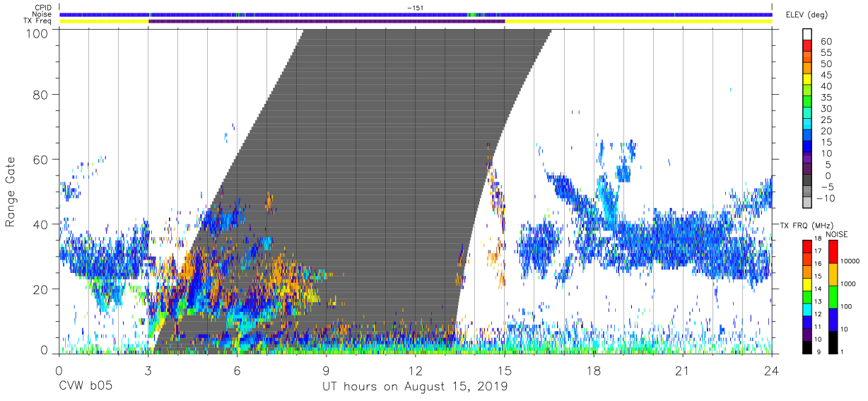Screen dimensions: 868x401
Task: Click the '100' range gate tick label
Action: 37,33
